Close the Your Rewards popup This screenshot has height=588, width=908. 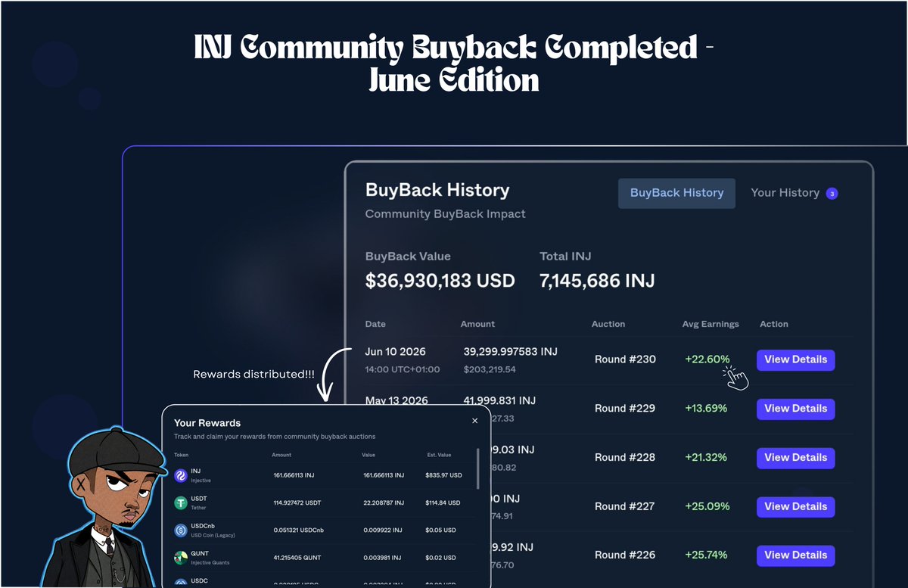click(474, 421)
